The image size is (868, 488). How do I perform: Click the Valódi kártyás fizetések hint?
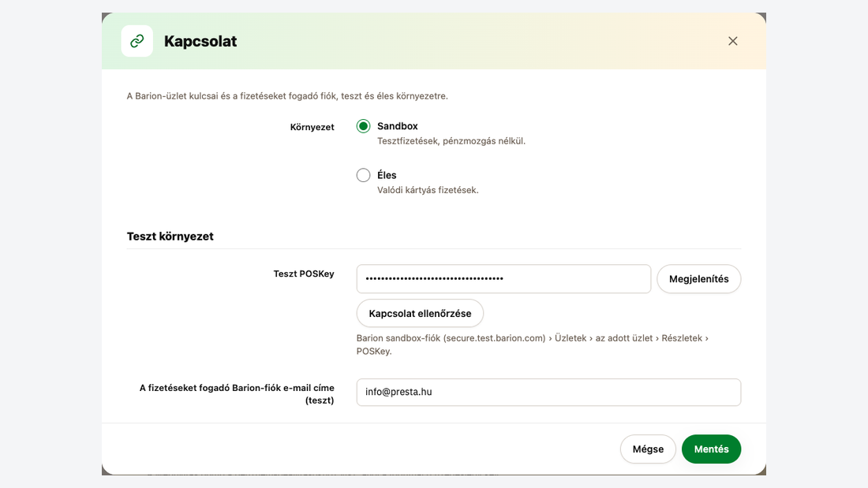[428, 190]
